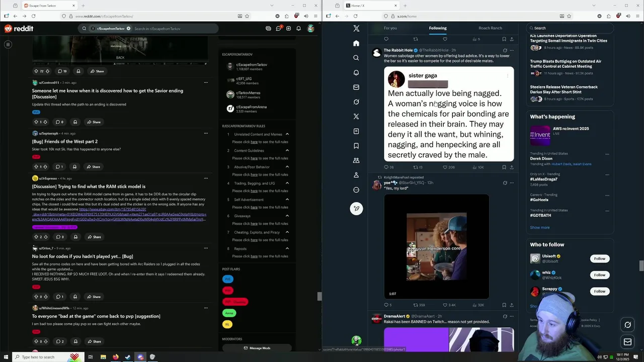Remove r/EscapefromTarkov filter from Reddit search
This screenshot has width=644, height=362.
(128, 29)
